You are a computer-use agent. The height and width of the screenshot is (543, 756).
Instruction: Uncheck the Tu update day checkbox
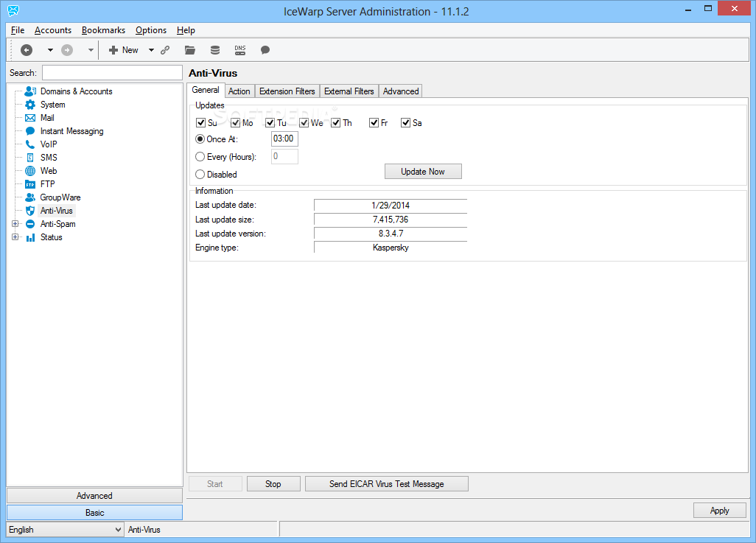tap(270, 122)
